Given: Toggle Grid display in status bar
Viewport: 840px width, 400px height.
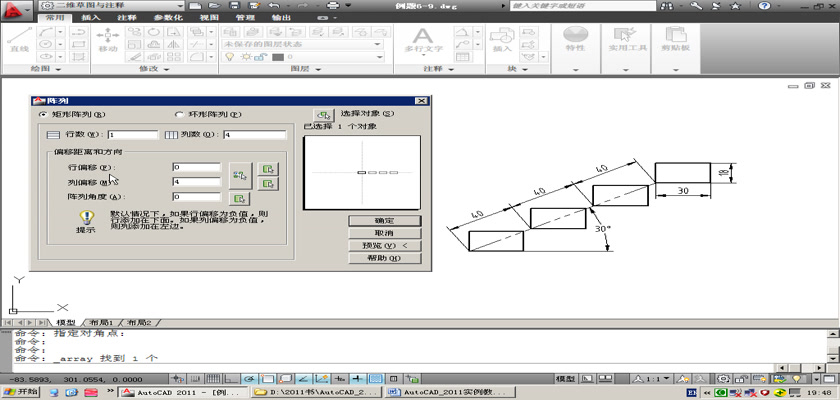Looking at the screenshot, I should 213,379.
